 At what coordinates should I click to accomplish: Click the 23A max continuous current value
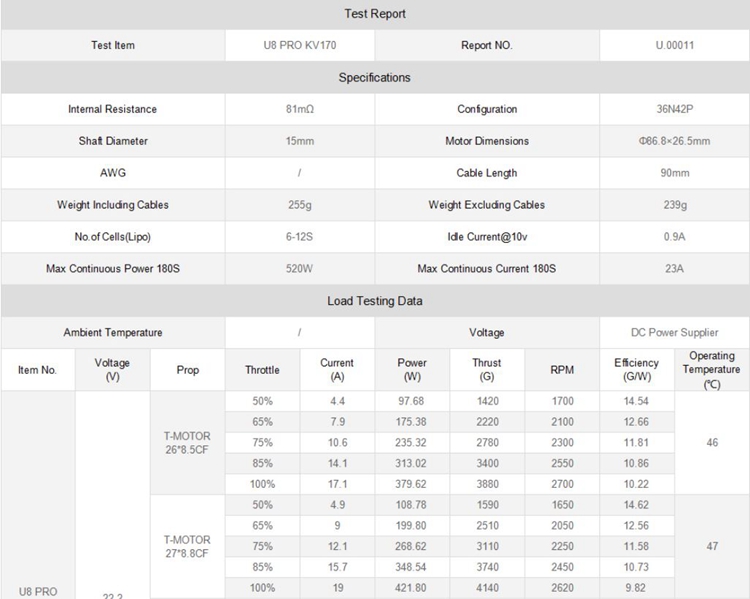674,269
